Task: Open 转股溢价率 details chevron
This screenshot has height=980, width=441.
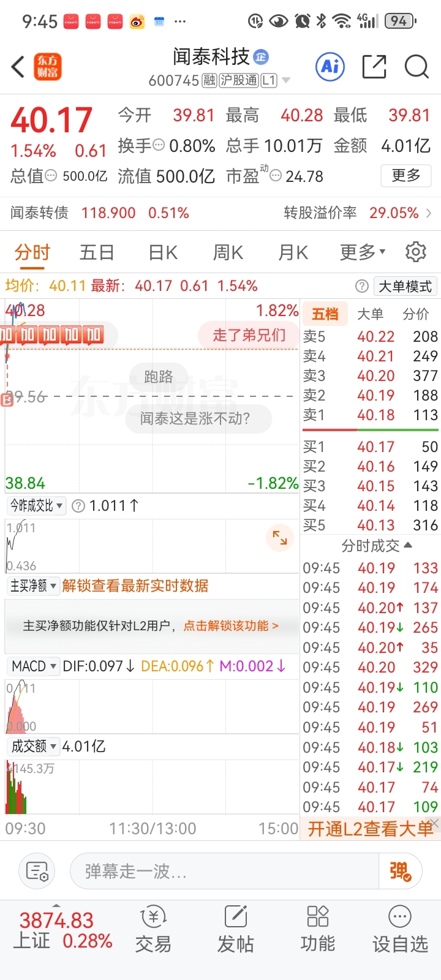Action: coord(429,213)
